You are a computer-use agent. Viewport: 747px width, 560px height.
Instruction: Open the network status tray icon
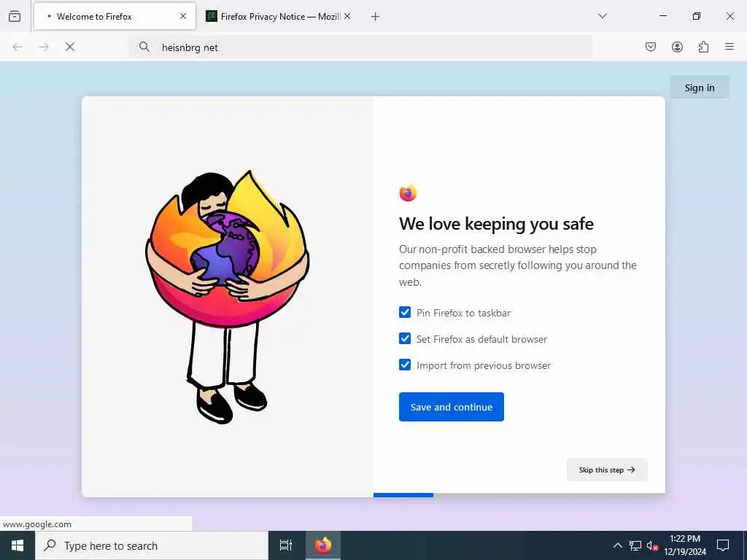[635, 545]
